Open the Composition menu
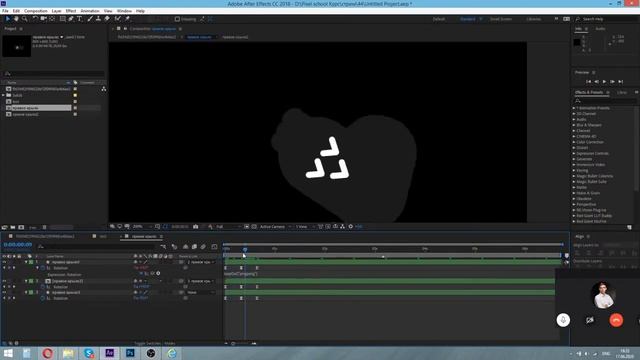This screenshot has height=360, width=640. [x=36, y=11]
